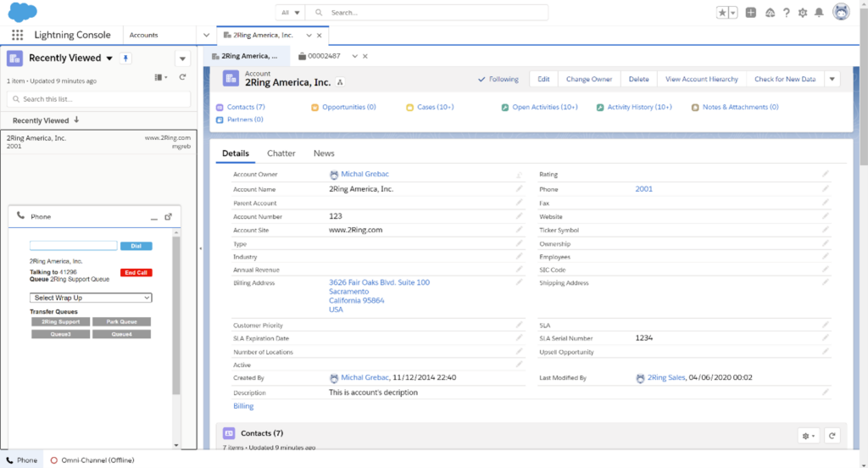This screenshot has width=868, height=468.
Task: Open the App Launcher grid icon
Action: (17, 35)
